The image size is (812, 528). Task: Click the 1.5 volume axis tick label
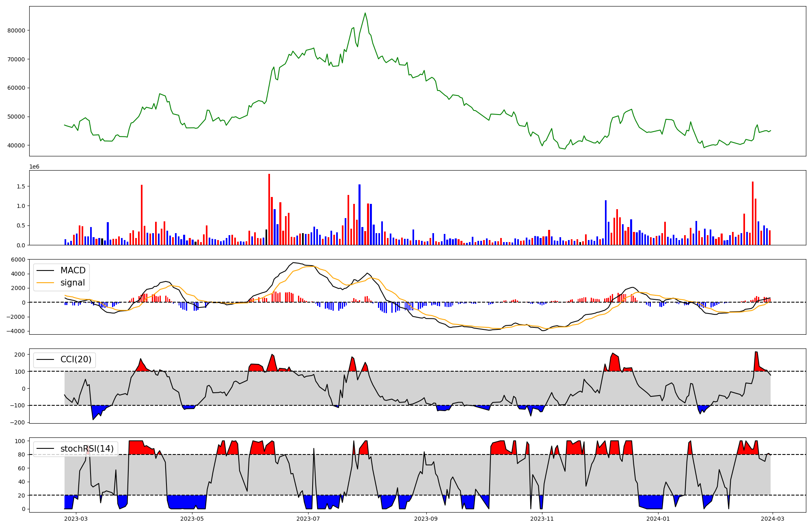click(20, 186)
